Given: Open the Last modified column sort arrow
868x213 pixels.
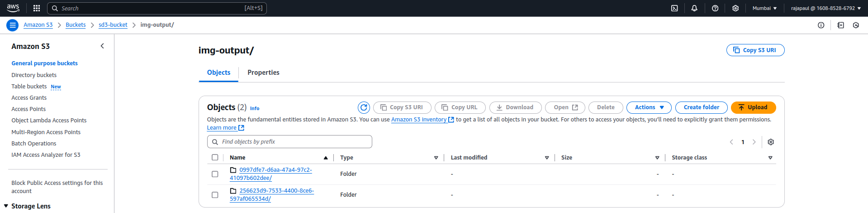Looking at the screenshot, I should click(x=547, y=158).
